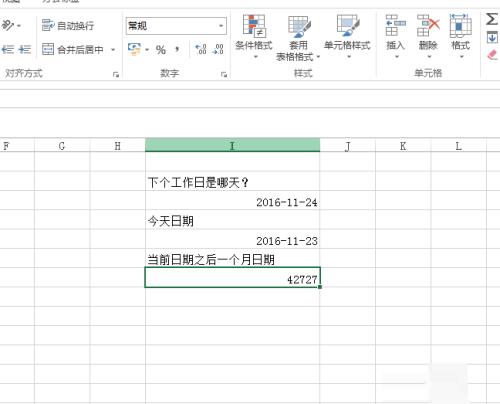Select column I header

[x=232, y=145]
